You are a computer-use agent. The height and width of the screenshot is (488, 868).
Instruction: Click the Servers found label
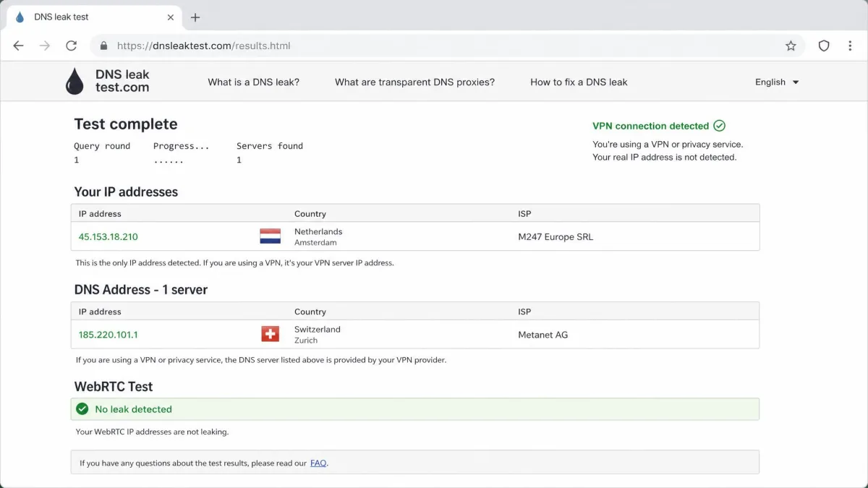[x=270, y=146]
